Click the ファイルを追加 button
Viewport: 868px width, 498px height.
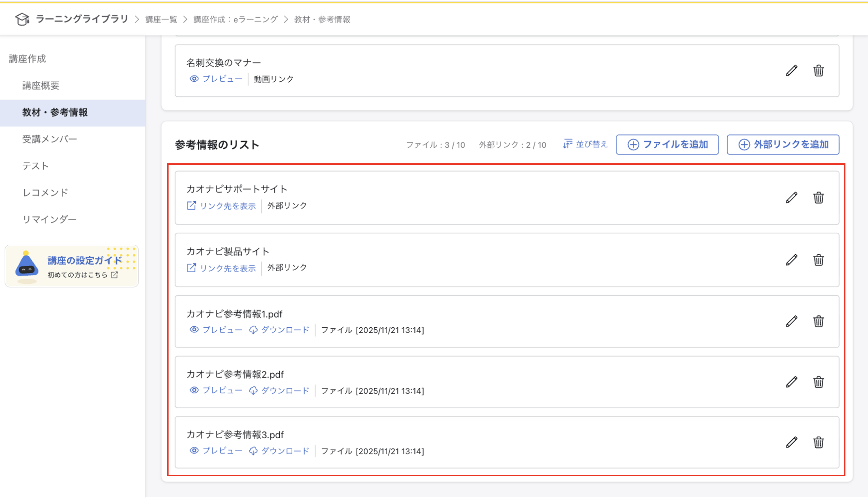667,144
